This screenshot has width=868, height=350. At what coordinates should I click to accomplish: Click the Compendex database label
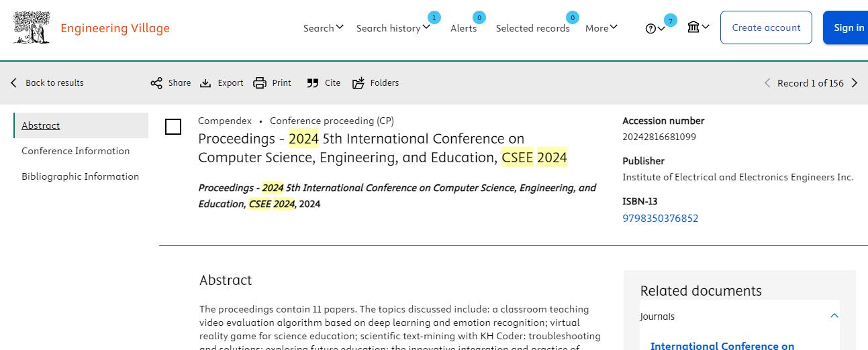pos(225,121)
